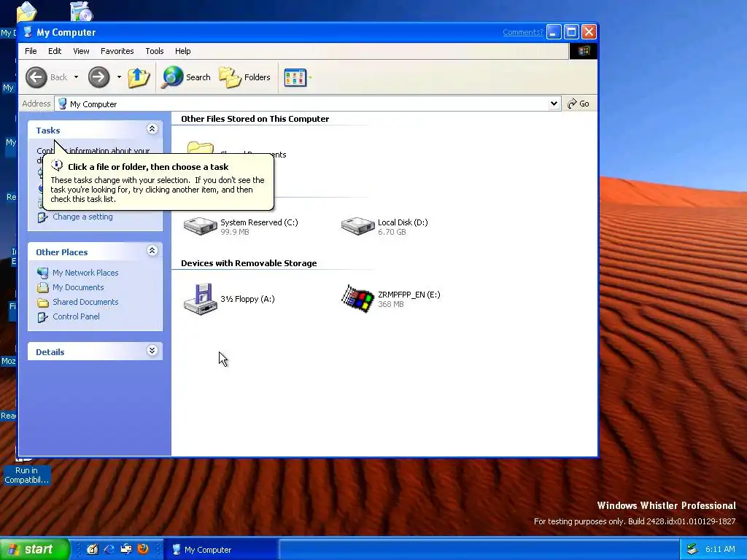Open the View menu
This screenshot has height=560, width=747.
[x=81, y=51]
